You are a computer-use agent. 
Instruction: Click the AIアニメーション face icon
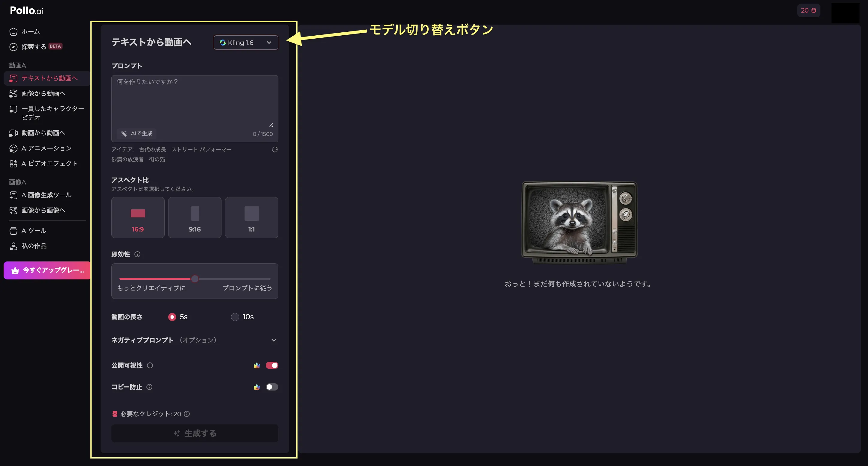[x=13, y=148]
